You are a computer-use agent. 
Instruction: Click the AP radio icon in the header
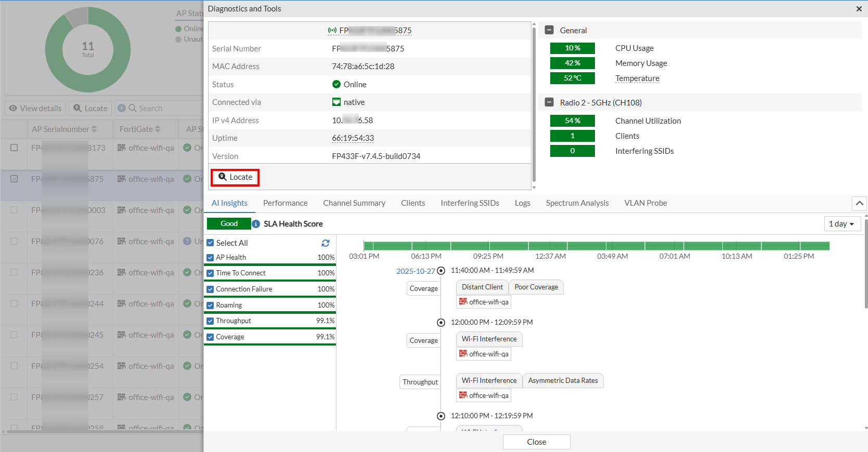[332, 31]
